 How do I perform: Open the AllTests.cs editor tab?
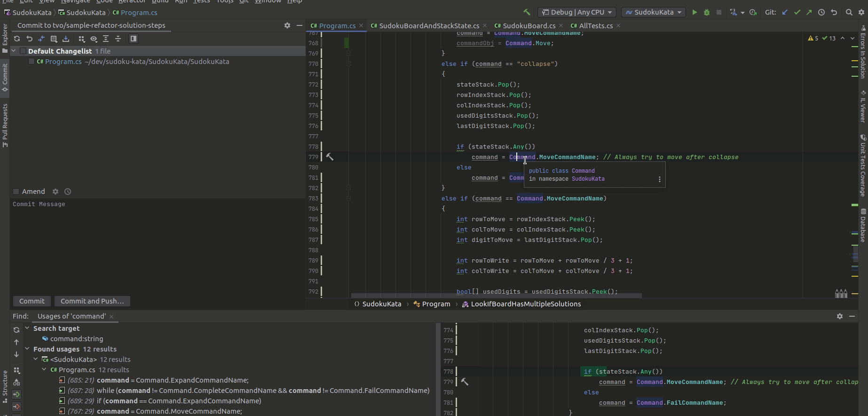(595, 26)
